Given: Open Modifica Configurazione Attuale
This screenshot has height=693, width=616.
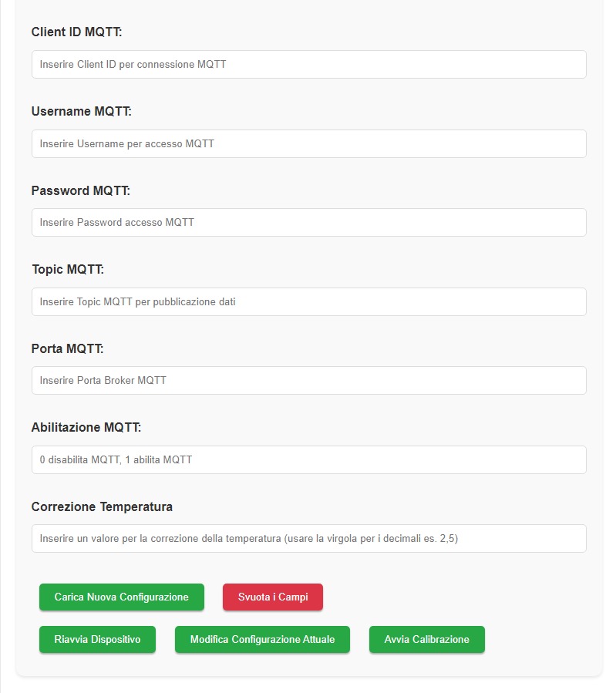Looking at the screenshot, I should [x=262, y=640].
